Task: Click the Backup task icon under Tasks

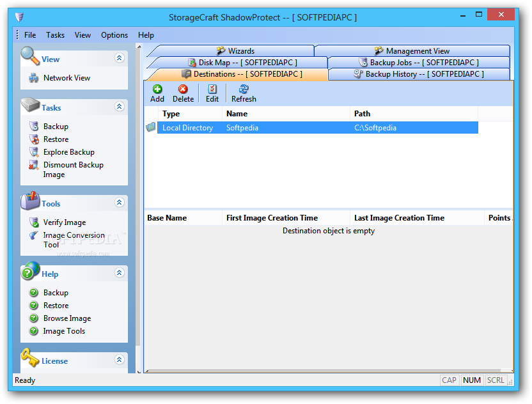Action: 34,126
